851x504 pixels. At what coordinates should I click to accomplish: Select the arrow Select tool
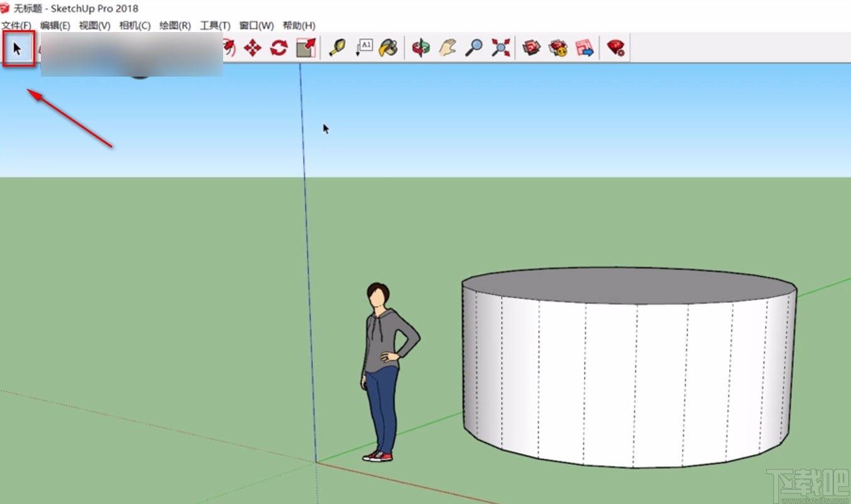[x=17, y=47]
